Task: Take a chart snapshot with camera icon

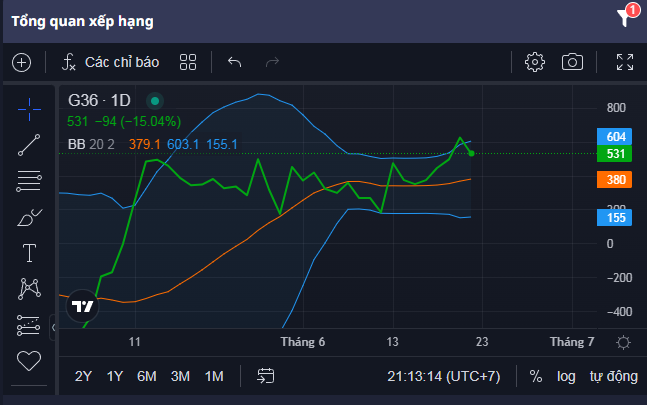Action: point(572,62)
